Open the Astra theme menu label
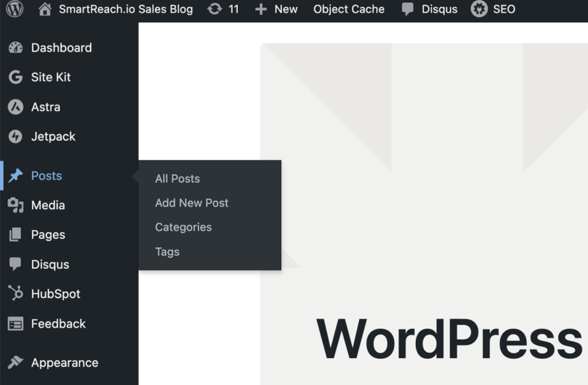This screenshot has width=588, height=385. click(46, 107)
